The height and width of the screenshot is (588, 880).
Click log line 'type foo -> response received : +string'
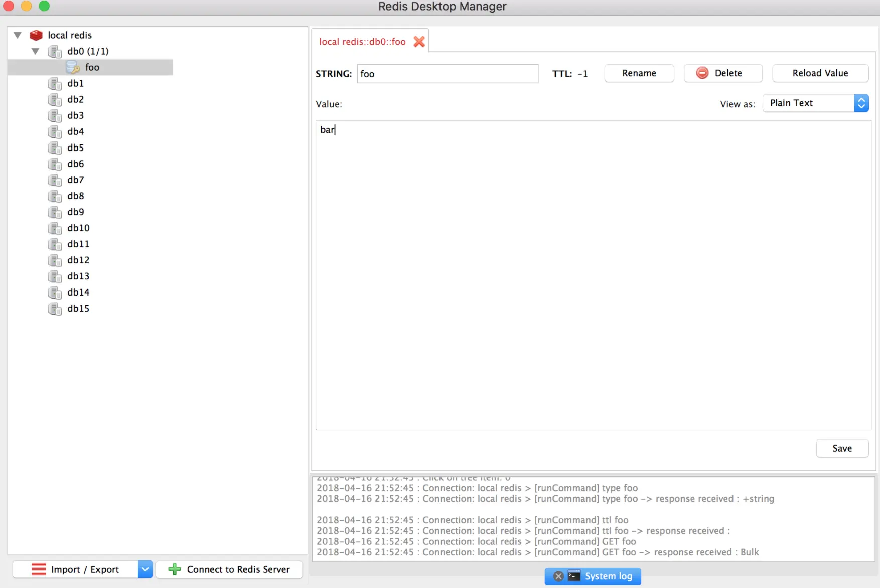[545, 499]
